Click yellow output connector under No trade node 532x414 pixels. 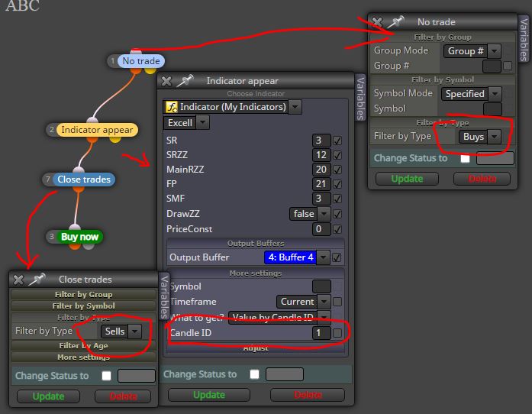pos(150,70)
